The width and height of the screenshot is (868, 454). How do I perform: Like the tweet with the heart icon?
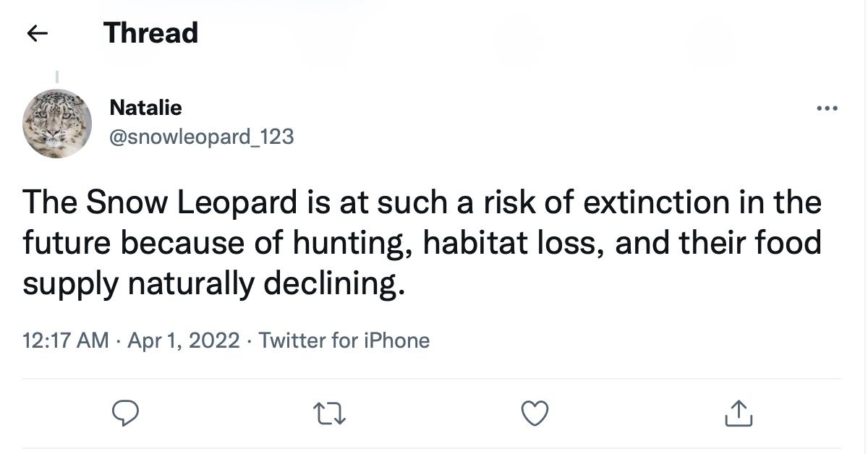535,414
